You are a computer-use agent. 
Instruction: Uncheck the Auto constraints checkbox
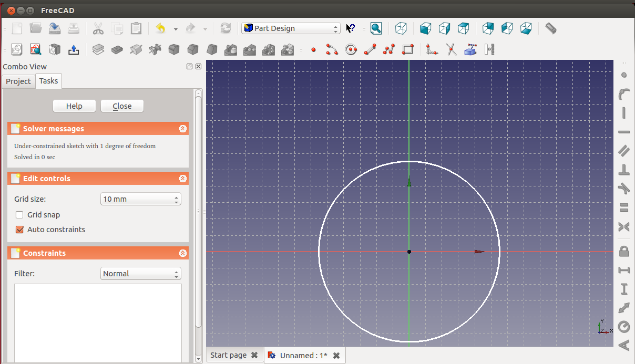coord(20,230)
